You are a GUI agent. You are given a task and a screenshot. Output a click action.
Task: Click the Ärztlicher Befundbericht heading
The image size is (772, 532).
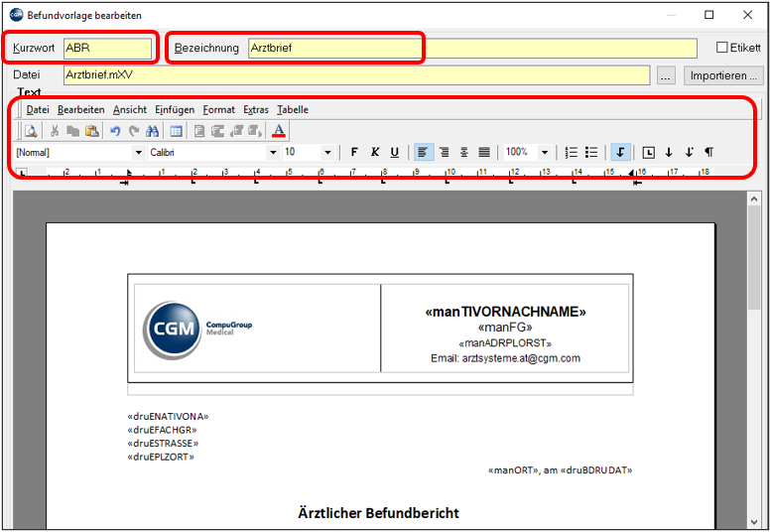tap(378, 513)
